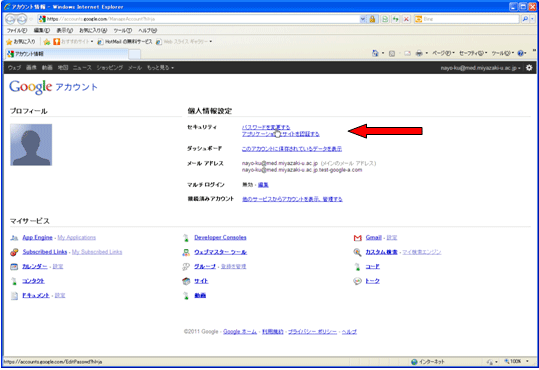This screenshot has height=370, width=539.
Task: Click the profile avatar picture
Action: pyautogui.click(x=31, y=145)
